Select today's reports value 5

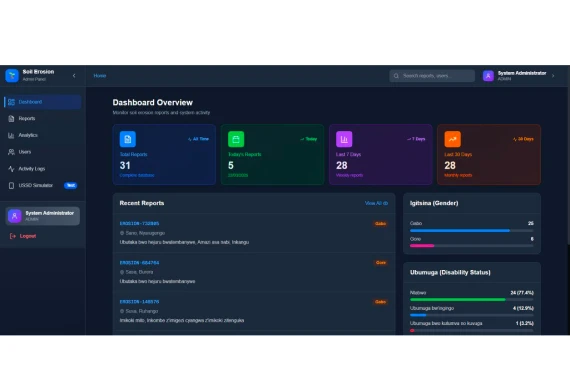(x=231, y=165)
